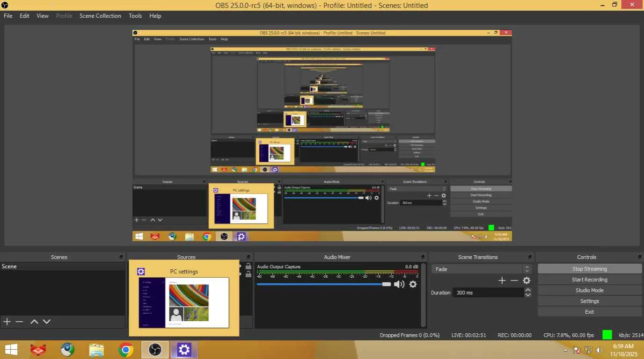Screen dimensions: 644x359
Task: Undock the Audio Mixer panel with its float icon
Action: [423, 257]
